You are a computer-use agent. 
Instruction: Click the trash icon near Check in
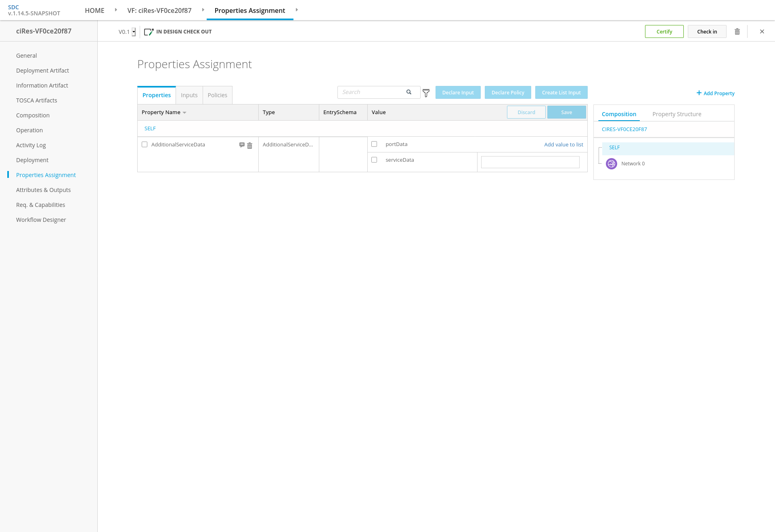737,31
